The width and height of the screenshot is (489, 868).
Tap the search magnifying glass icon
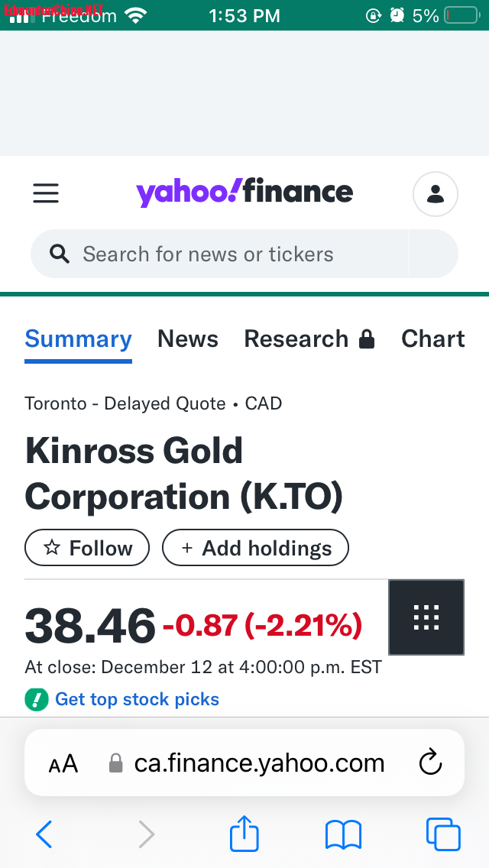(60, 254)
